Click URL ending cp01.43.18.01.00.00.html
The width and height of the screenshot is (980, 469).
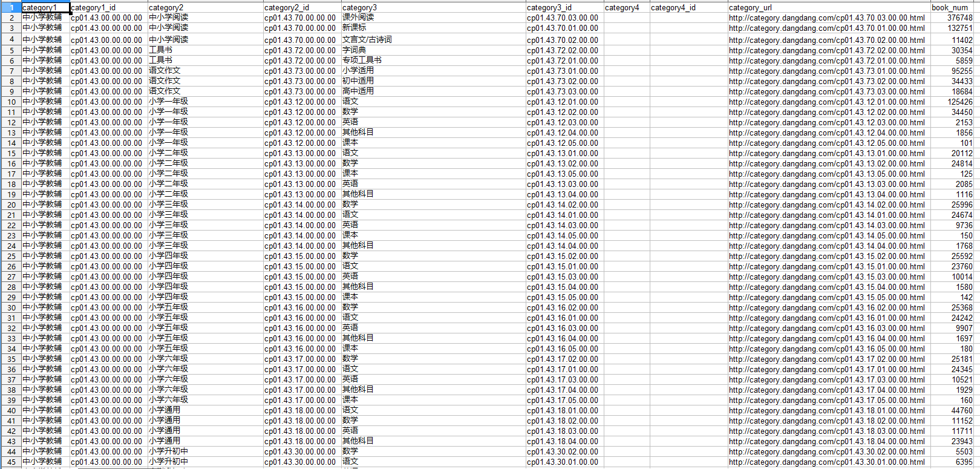[829, 410]
